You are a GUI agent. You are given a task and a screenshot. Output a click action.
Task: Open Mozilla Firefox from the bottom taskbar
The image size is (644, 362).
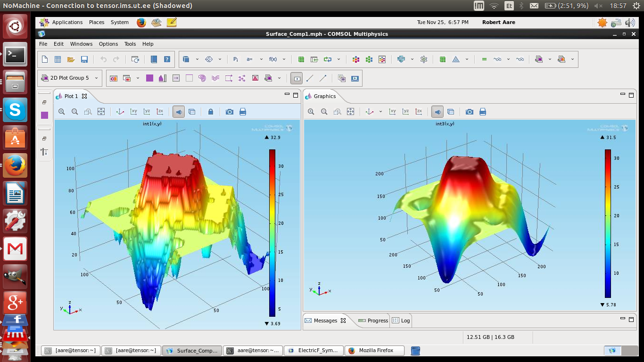coord(375,350)
